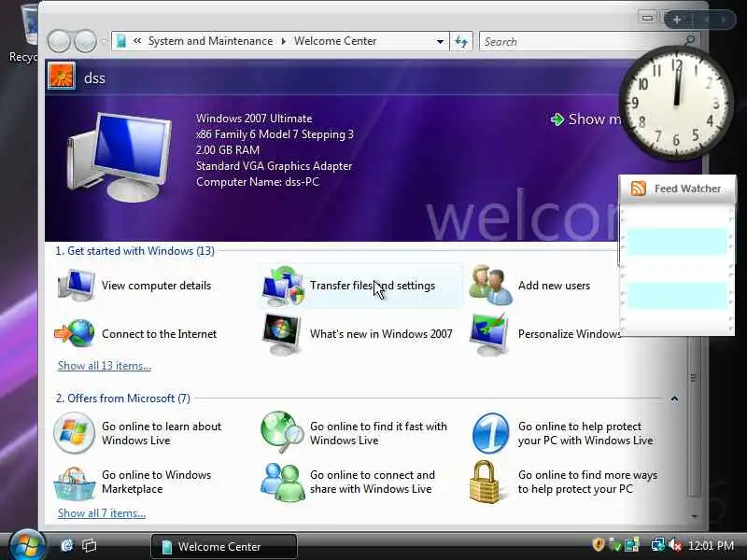
Task: Click Standard VGA Graphics Adapter text
Action: 274,166
